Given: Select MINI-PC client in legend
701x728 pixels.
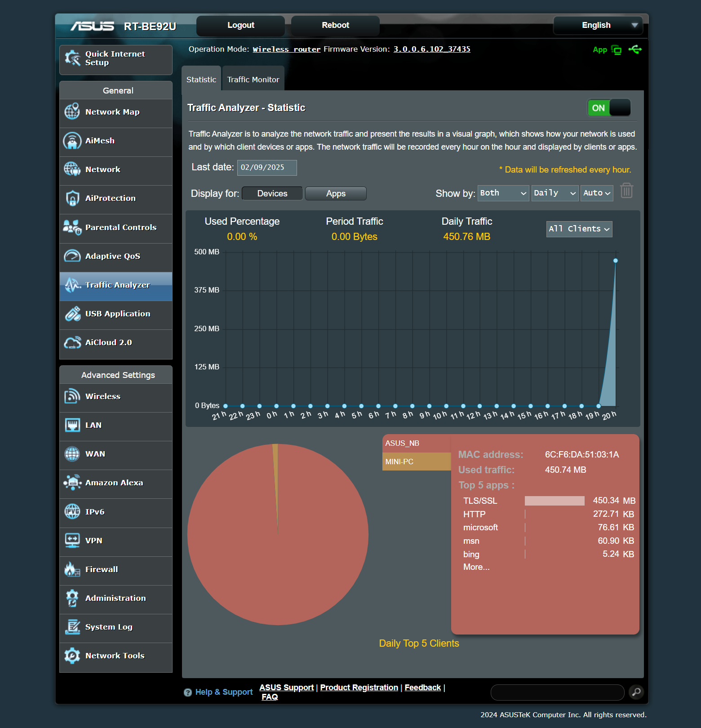Looking at the screenshot, I should click(417, 462).
